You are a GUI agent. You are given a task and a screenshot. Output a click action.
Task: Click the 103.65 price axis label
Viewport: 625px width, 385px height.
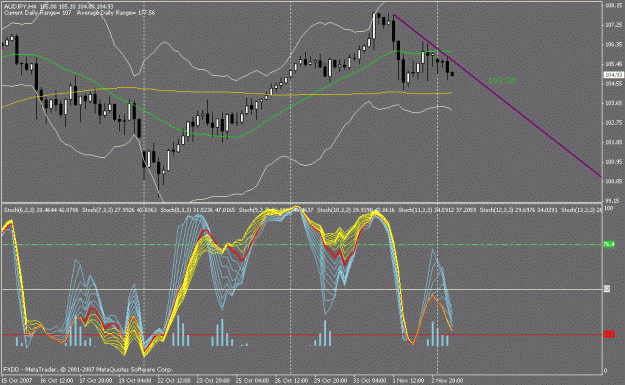614,103
